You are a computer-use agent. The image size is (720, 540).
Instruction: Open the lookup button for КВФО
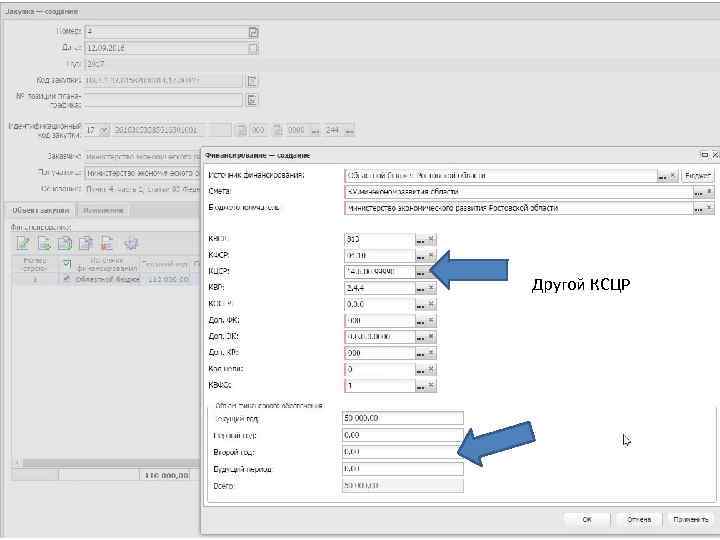tap(420, 386)
